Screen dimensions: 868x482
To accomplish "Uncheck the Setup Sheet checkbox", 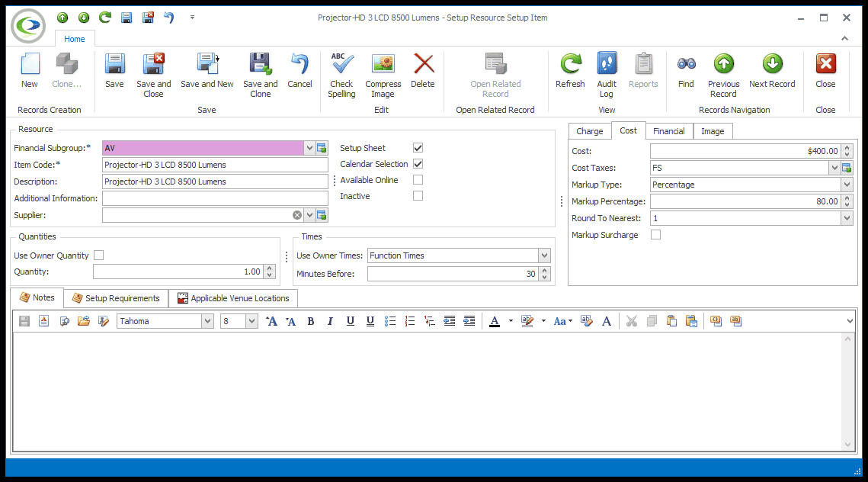I will [x=418, y=148].
